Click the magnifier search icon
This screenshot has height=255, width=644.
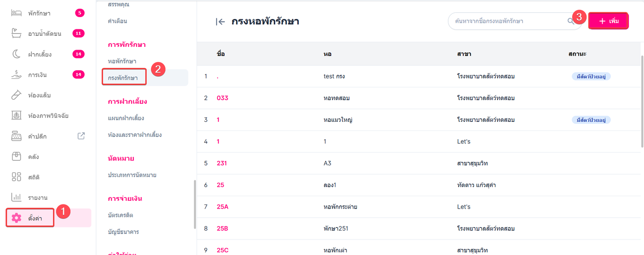click(x=570, y=21)
